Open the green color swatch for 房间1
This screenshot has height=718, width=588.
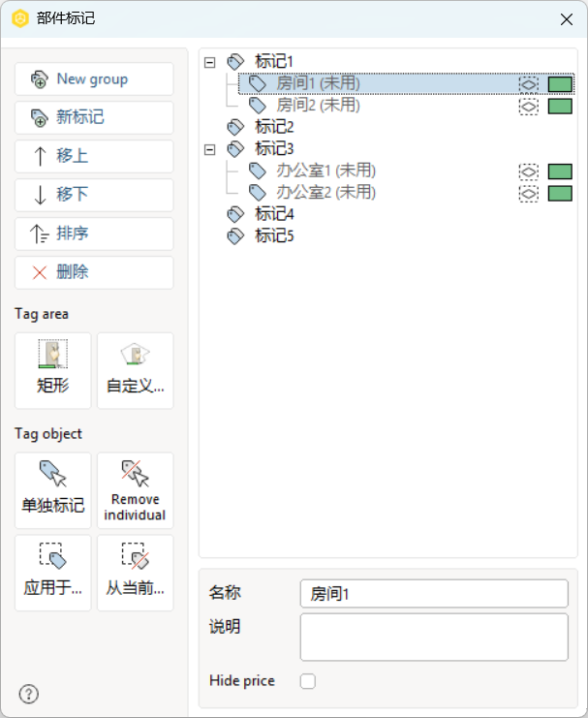point(560,84)
